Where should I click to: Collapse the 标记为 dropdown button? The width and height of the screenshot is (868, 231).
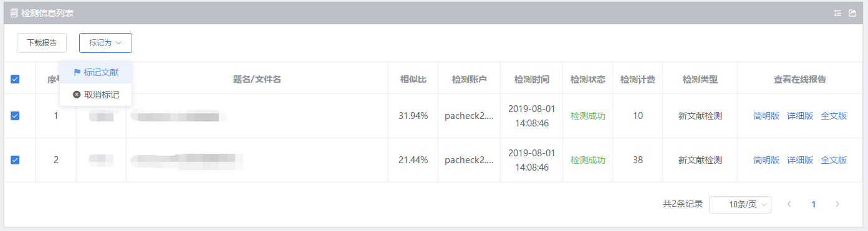(105, 43)
